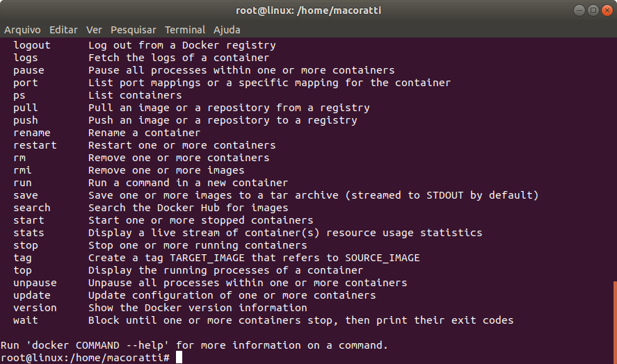
Task: Minimize the terminal window
Action: pyautogui.click(x=579, y=10)
